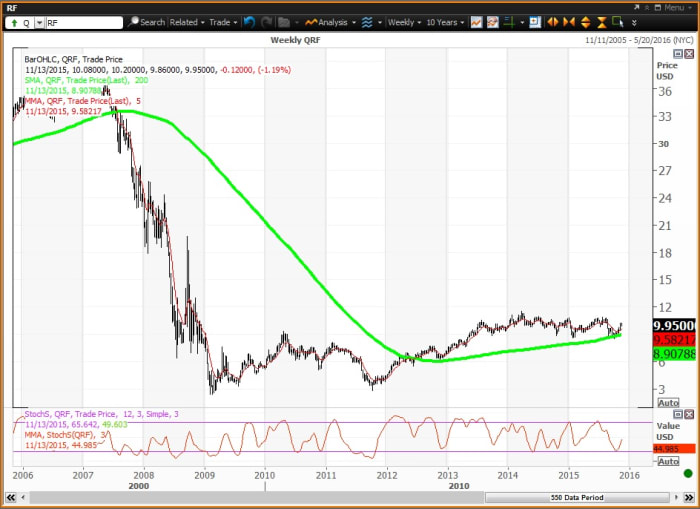Click the StochS 12, 3, Simple legend label
The height and width of the screenshot is (509, 700).
[x=101, y=414]
